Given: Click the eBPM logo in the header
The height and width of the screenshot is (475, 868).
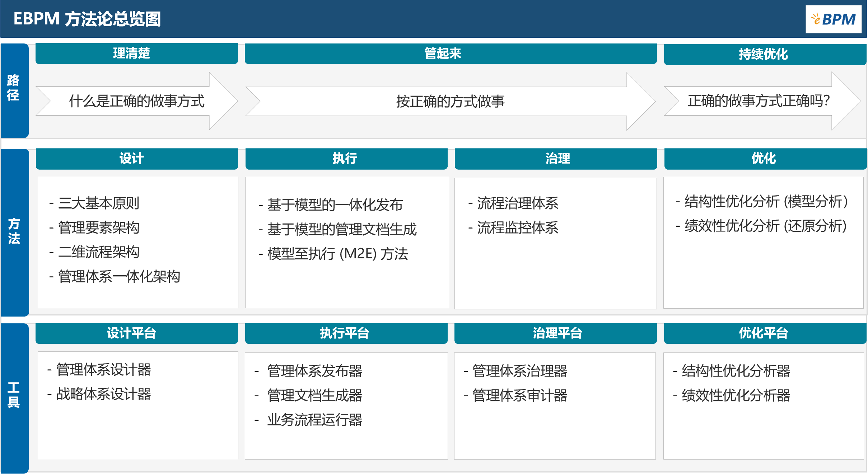Looking at the screenshot, I should click(x=833, y=19).
